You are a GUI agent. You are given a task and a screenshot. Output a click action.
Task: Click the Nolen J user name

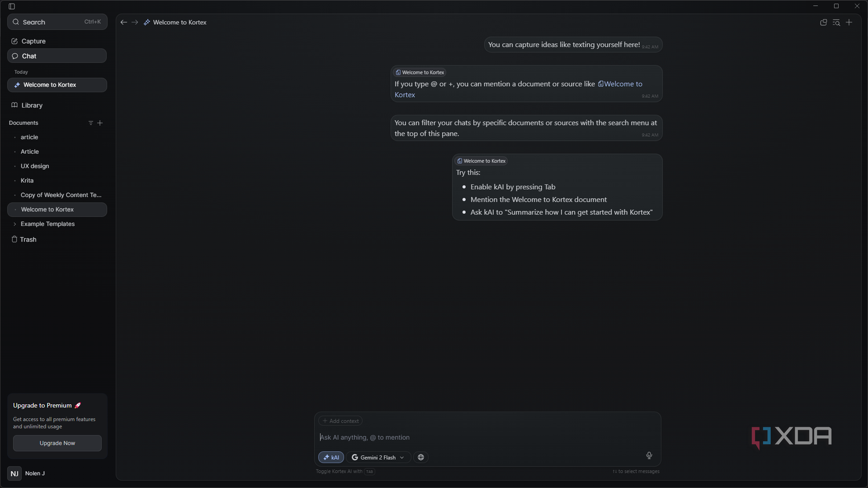pos(35,474)
